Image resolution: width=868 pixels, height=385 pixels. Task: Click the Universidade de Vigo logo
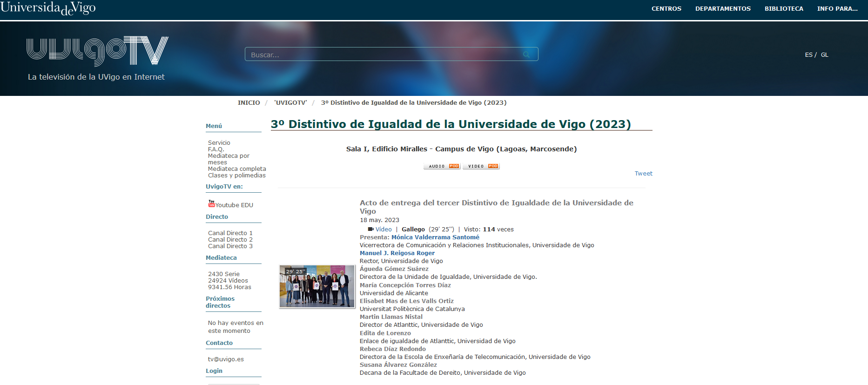48,8
